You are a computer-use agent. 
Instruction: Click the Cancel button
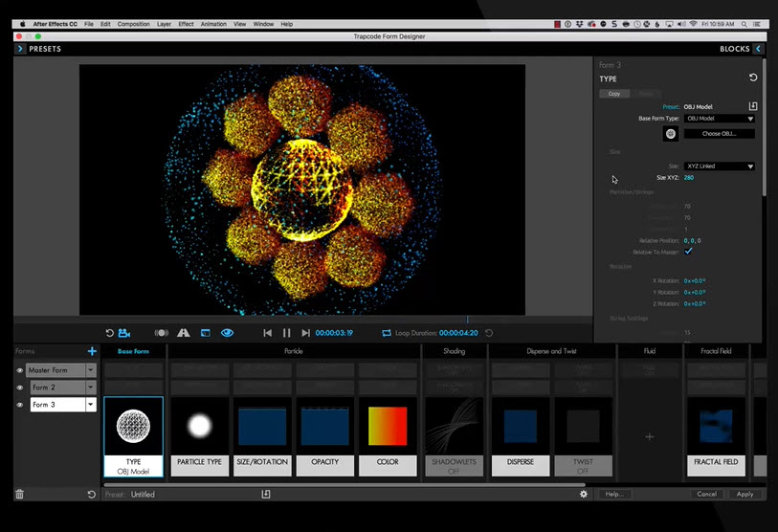pyautogui.click(x=706, y=495)
